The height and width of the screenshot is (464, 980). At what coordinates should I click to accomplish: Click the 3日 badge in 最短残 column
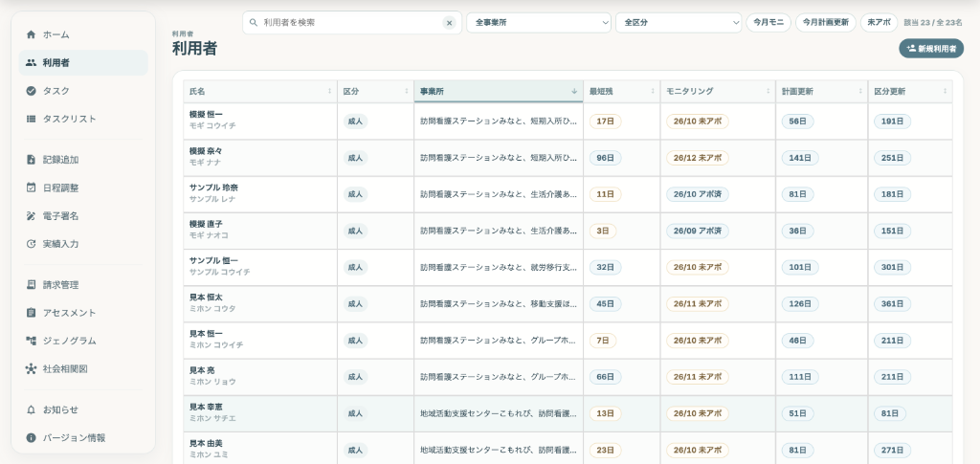[x=603, y=232]
